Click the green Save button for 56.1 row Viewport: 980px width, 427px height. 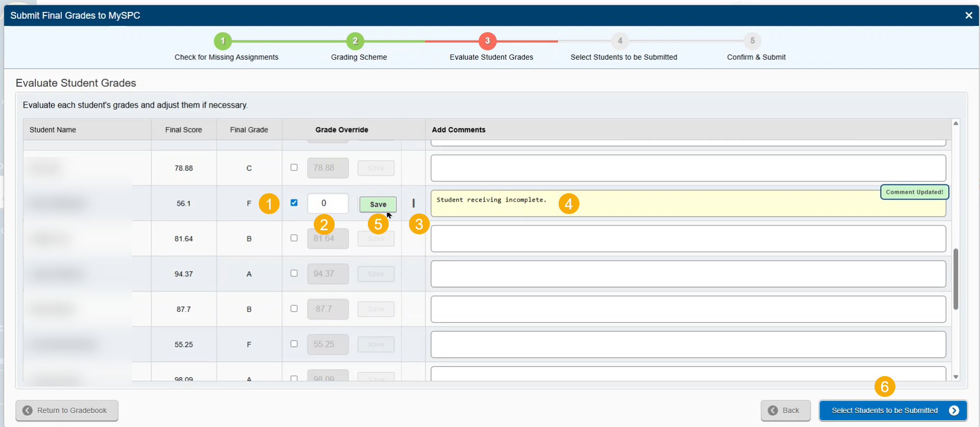(x=378, y=204)
